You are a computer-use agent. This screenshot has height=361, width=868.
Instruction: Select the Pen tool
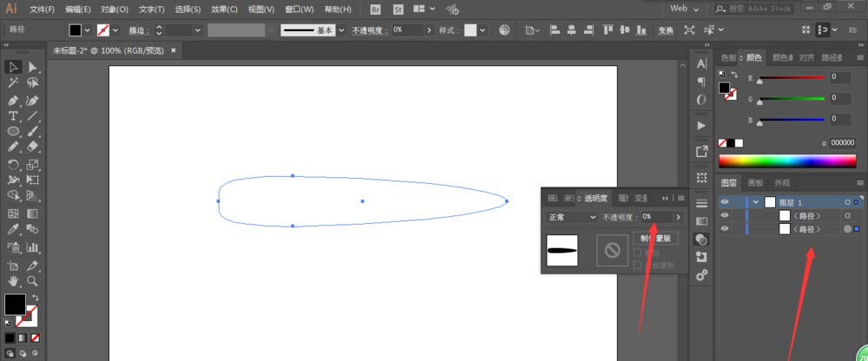click(13, 101)
